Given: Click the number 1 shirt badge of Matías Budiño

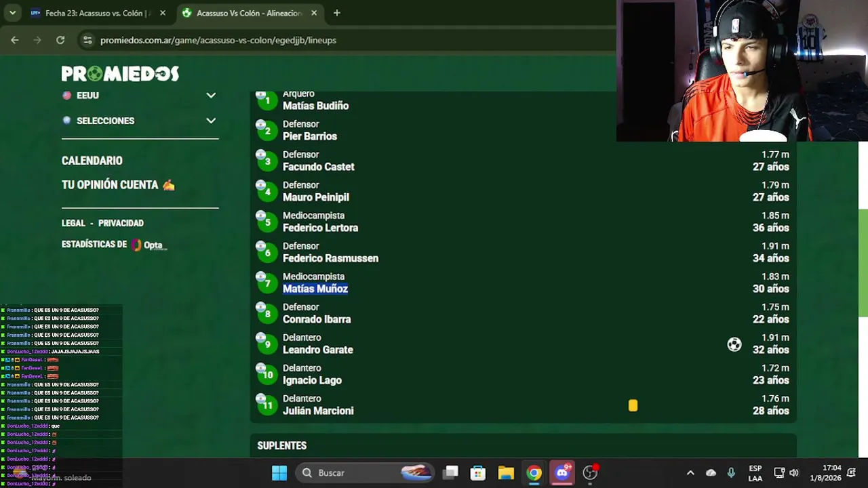Looking at the screenshot, I should tap(267, 100).
